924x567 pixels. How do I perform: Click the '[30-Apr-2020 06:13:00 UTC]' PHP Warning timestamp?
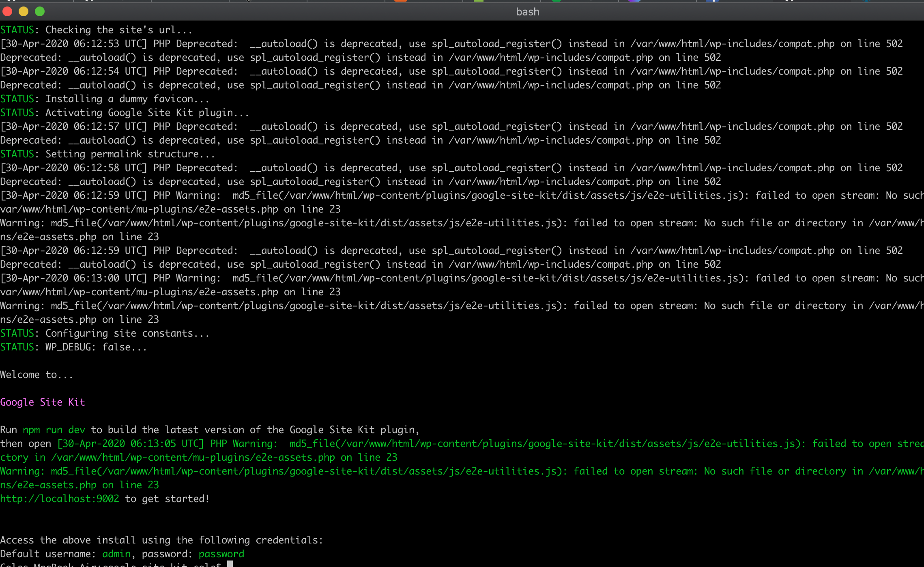pyautogui.click(x=74, y=278)
